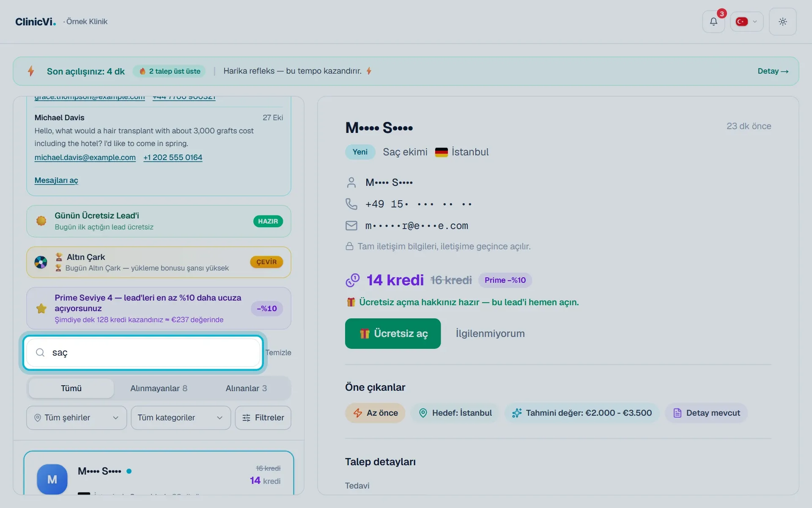The width and height of the screenshot is (812, 508).
Task: Click the lightning bolt icon in banner
Action: [31, 71]
